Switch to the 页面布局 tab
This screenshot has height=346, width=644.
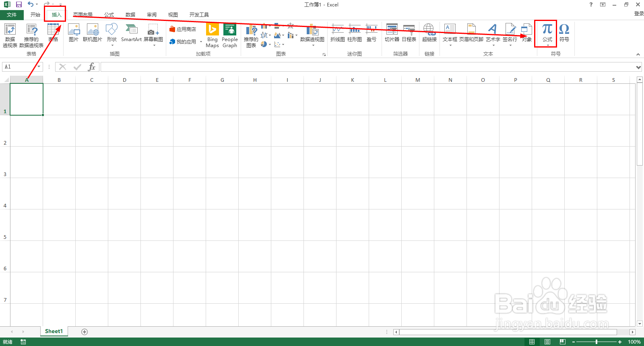click(x=83, y=15)
